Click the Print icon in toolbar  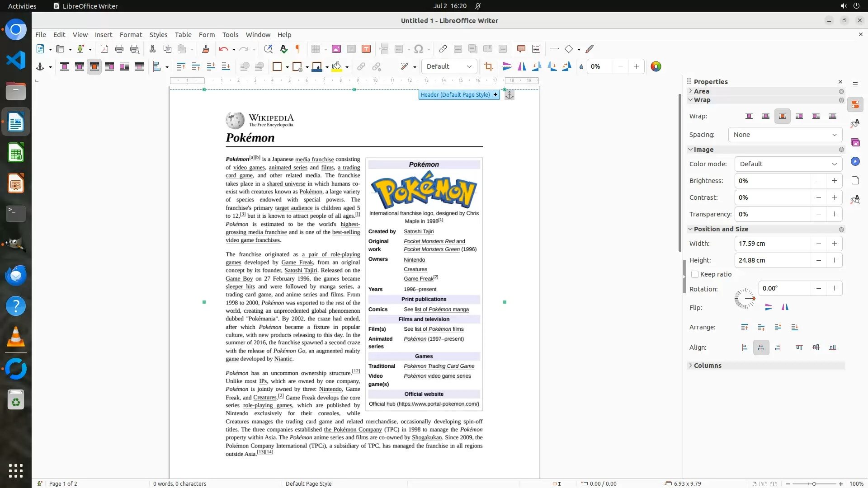click(119, 49)
